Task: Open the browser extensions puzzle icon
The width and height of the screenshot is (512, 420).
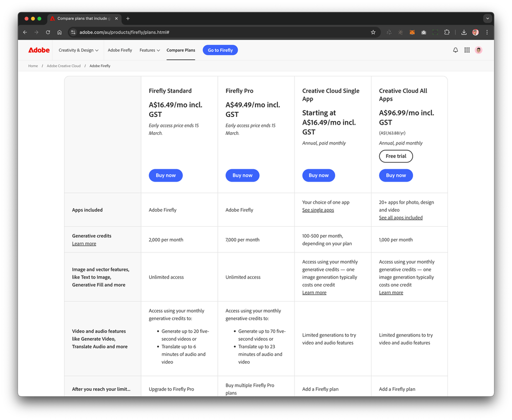Action: 447,32
